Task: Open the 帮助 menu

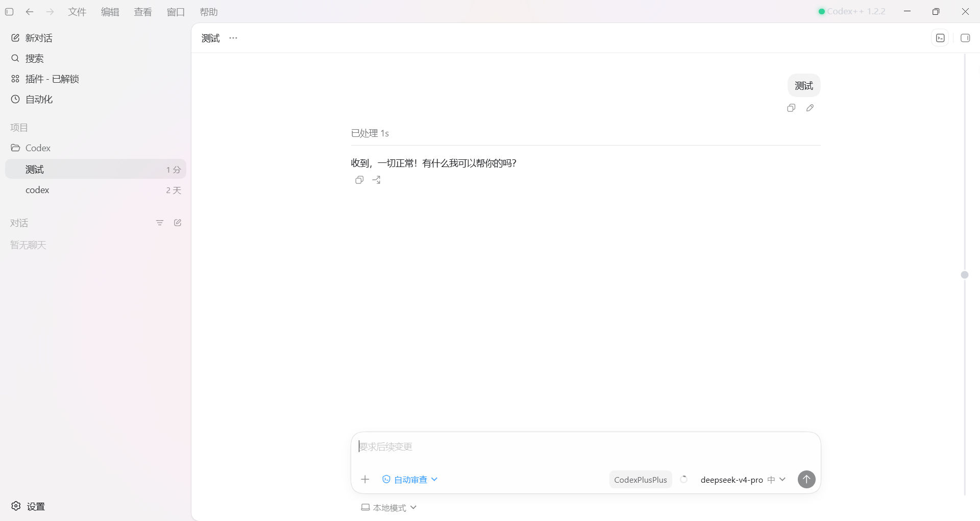Action: [x=209, y=12]
